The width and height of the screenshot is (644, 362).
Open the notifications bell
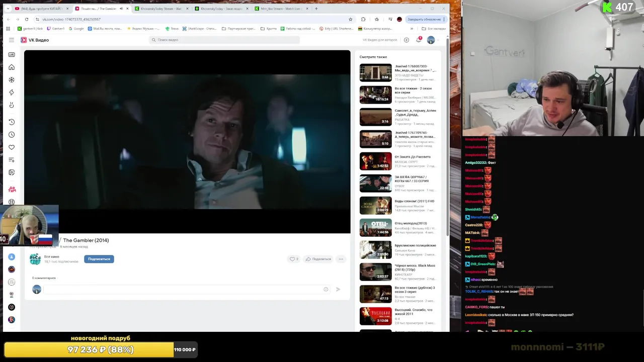(x=419, y=40)
